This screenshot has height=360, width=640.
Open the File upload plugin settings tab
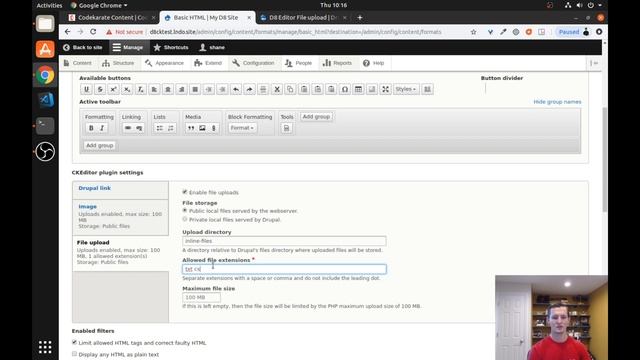(x=120, y=253)
